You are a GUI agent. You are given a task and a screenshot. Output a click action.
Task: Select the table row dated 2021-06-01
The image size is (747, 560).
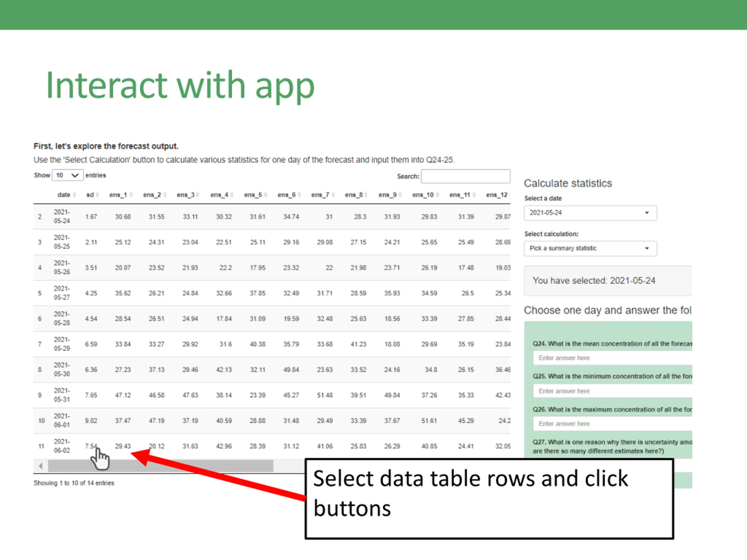272,421
